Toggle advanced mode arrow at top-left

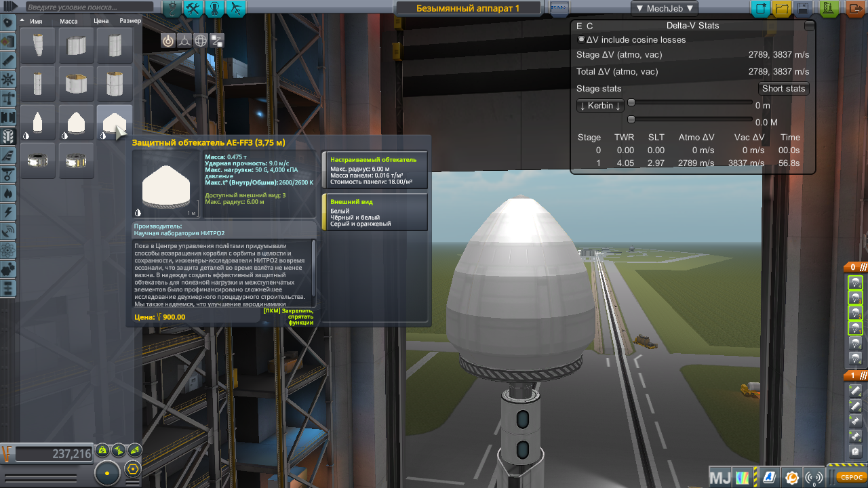point(9,6)
